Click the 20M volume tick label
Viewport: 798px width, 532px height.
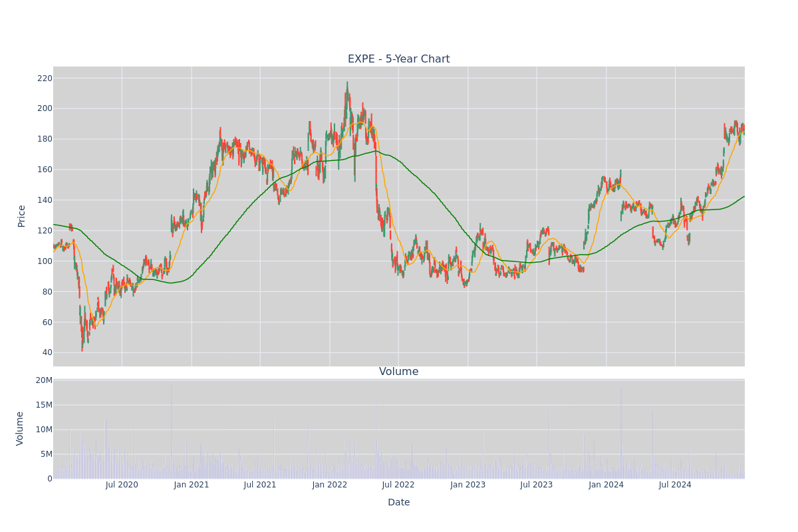click(44, 380)
